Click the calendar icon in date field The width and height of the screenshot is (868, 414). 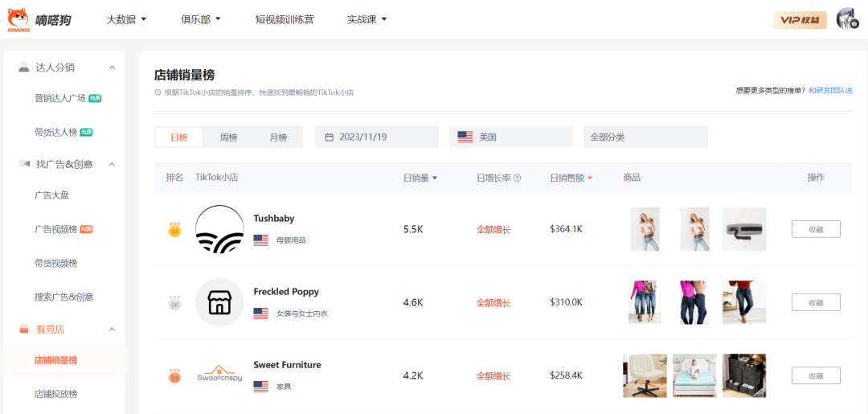tap(329, 137)
